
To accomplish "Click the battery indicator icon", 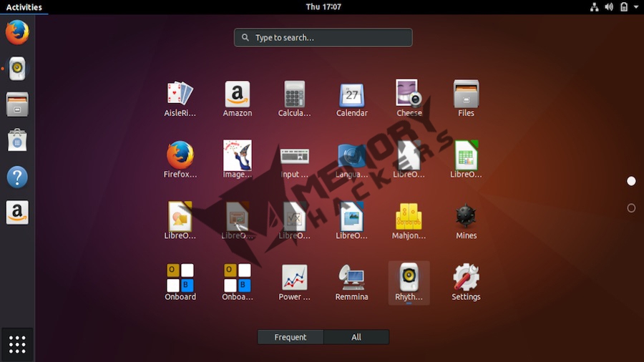I will click(x=624, y=7).
